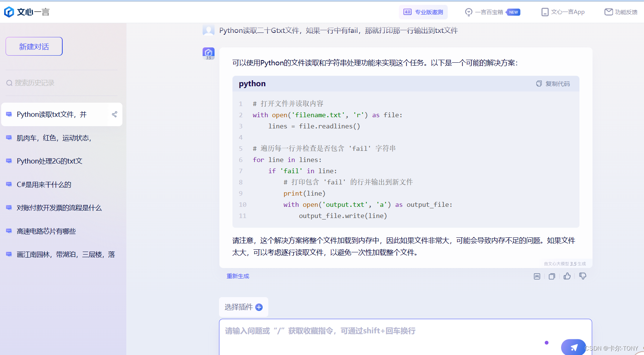Viewport: 644px width, 355px height.
Task: Click the markdown copy icon below answer
Action: click(537, 276)
